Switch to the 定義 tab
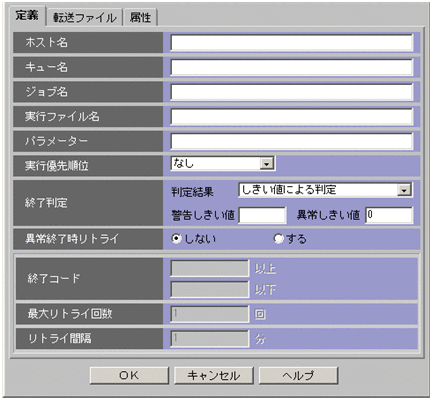Image resolution: width=433 pixels, height=401 pixels. [x=27, y=16]
